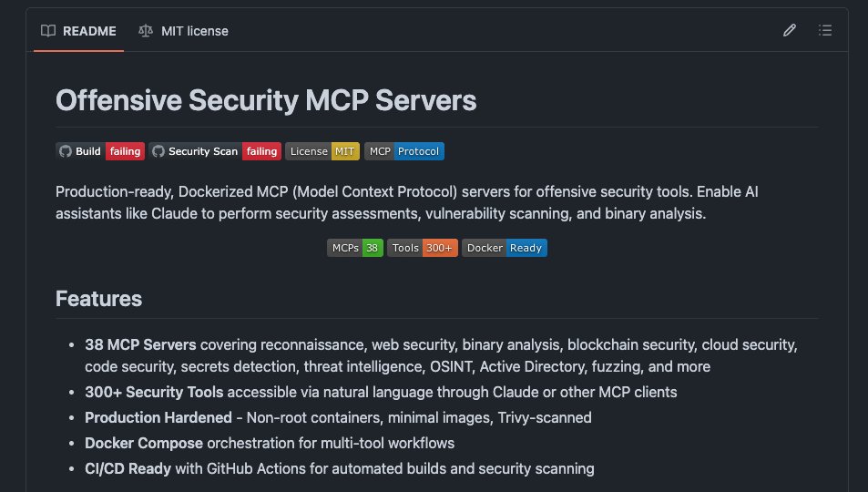This screenshot has width=868, height=492.
Task: Click the bold text "Docker Compose"
Action: [x=144, y=443]
